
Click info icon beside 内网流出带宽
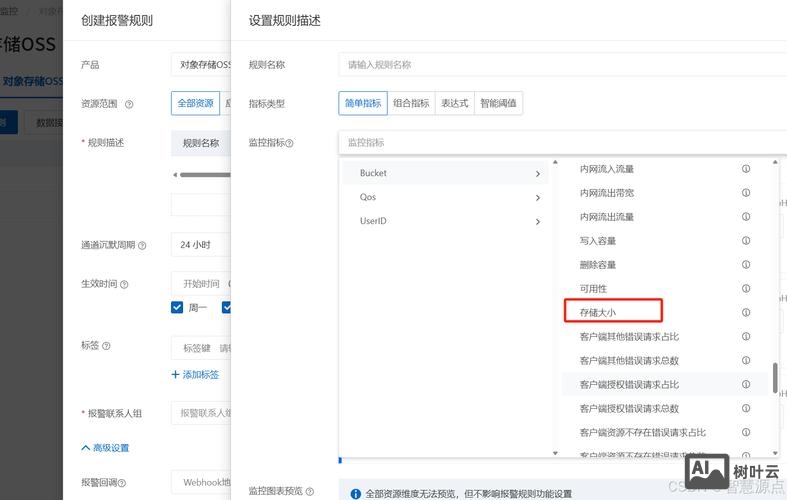746,193
